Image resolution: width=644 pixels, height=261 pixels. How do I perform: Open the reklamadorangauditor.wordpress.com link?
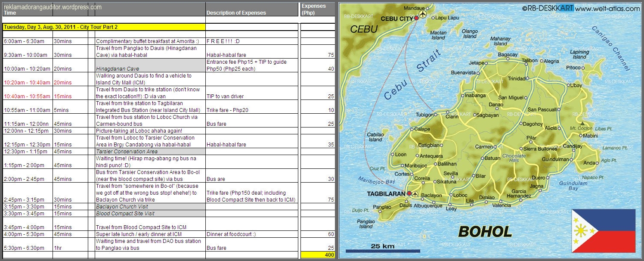coord(53,7)
